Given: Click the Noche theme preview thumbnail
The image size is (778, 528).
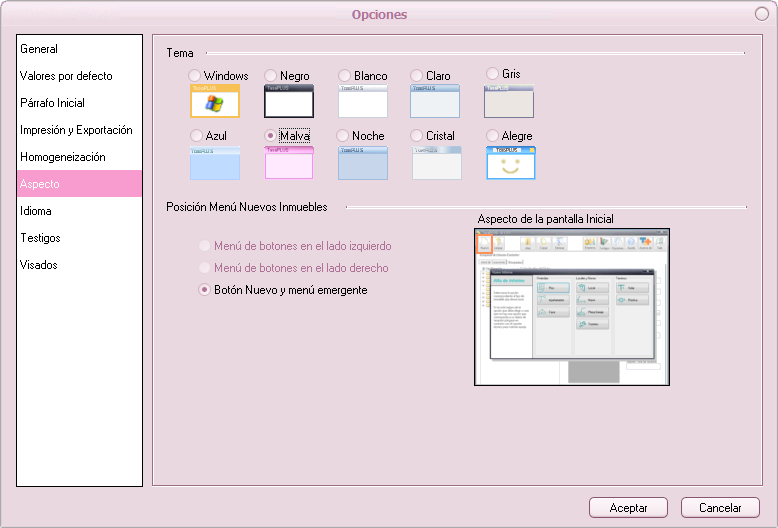Looking at the screenshot, I should pyautogui.click(x=362, y=162).
